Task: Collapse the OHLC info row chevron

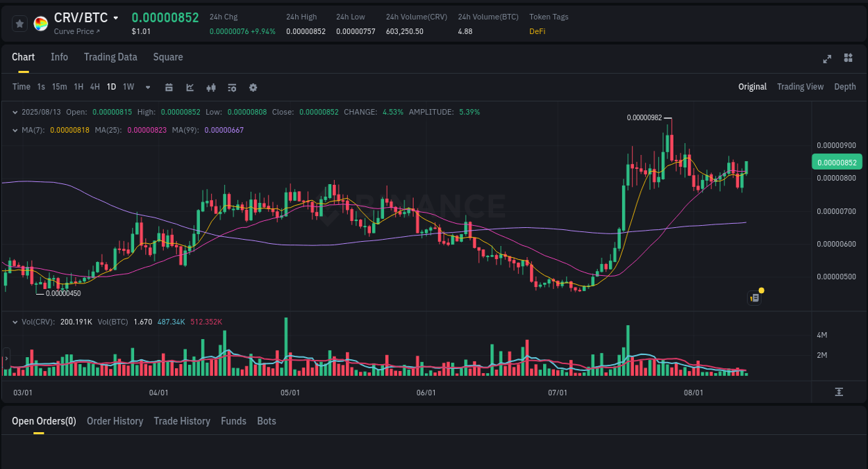Action: [15, 111]
